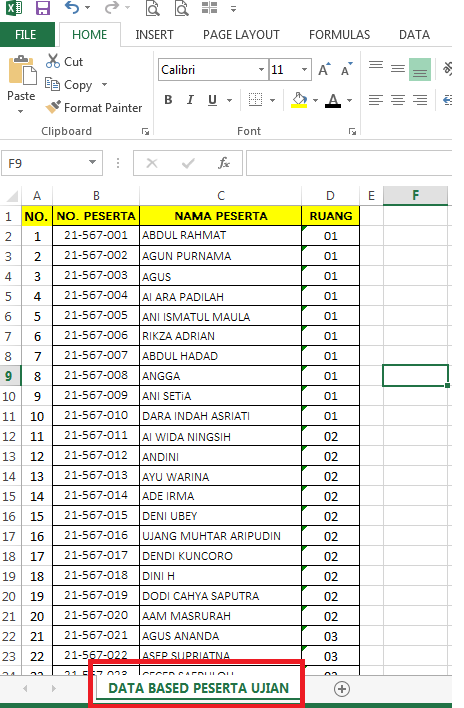Open the FILE tab

26,35
